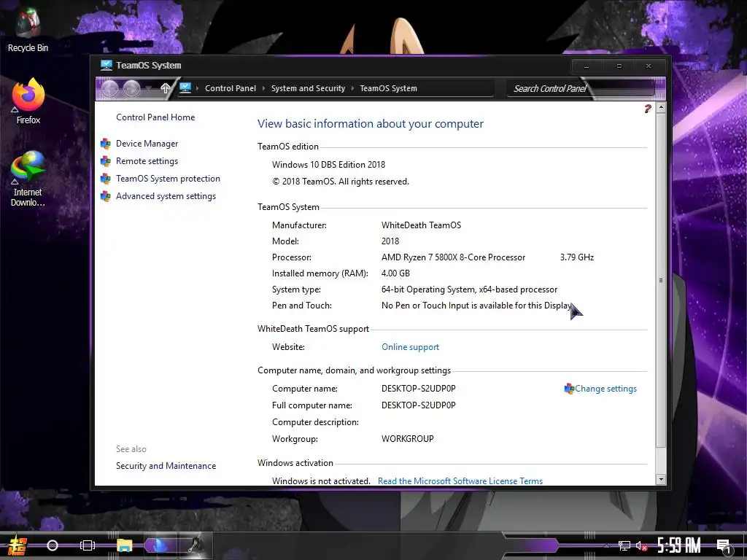
Task: Open recent locations dropdown arrow
Action: click(x=149, y=88)
